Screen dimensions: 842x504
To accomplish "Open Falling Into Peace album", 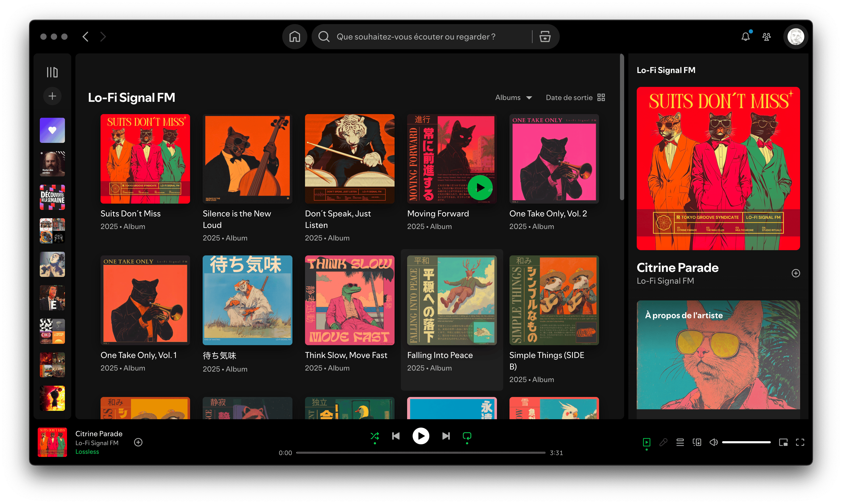I will [452, 300].
